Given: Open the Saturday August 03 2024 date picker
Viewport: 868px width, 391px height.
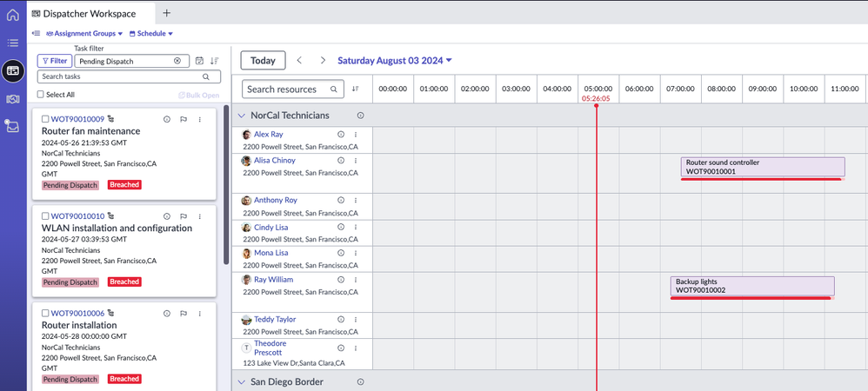Looking at the screenshot, I should pos(395,60).
